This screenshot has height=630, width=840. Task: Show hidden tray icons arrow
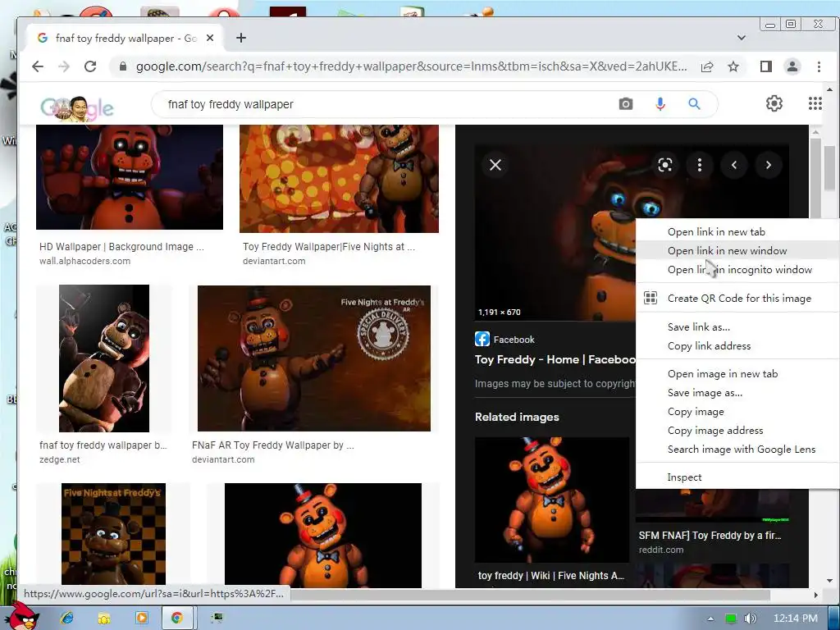(711, 619)
